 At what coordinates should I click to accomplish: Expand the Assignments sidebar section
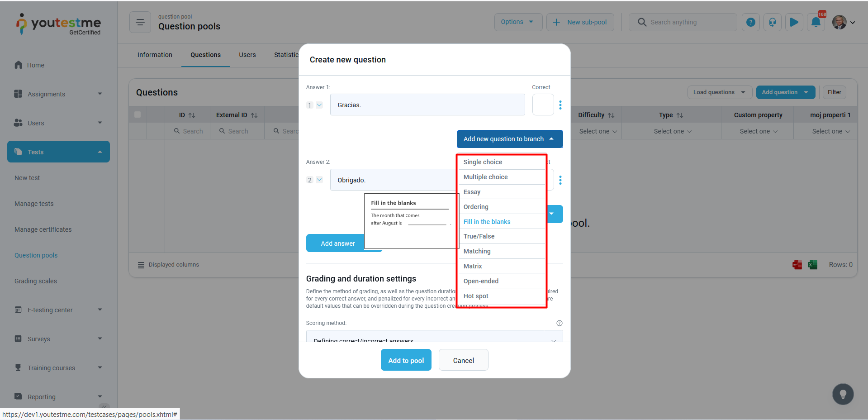point(100,94)
